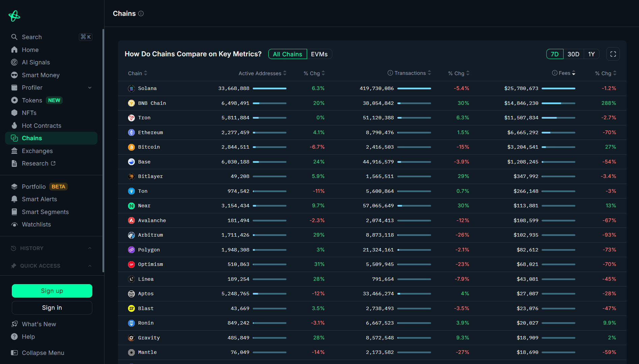Click the Chains info icon in header
Viewport: 639px width, 364px height.
pyautogui.click(x=141, y=13)
